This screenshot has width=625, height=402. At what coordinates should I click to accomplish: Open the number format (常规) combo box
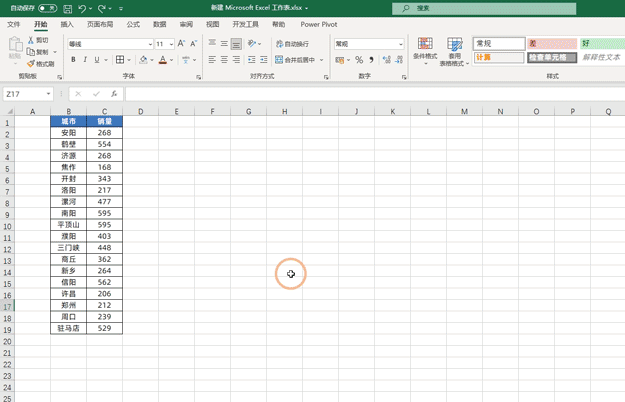pos(369,44)
